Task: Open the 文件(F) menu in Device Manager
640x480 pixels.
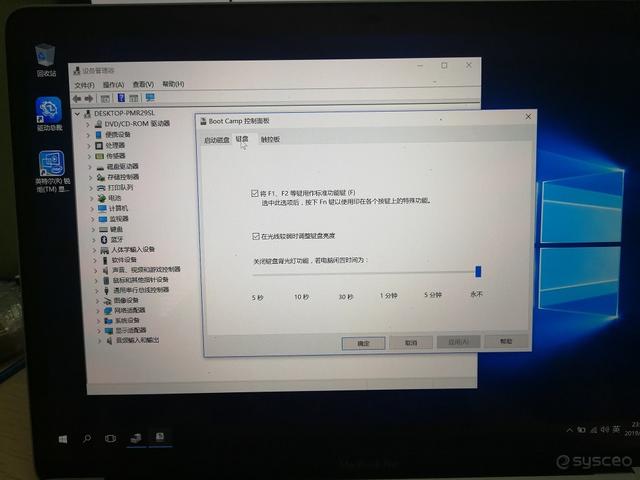Action: (84, 85)
